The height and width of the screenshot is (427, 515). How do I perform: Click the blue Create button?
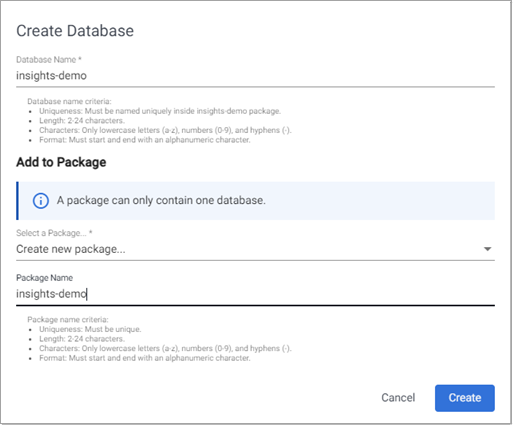pyautogui.click(x=465, y=398)
